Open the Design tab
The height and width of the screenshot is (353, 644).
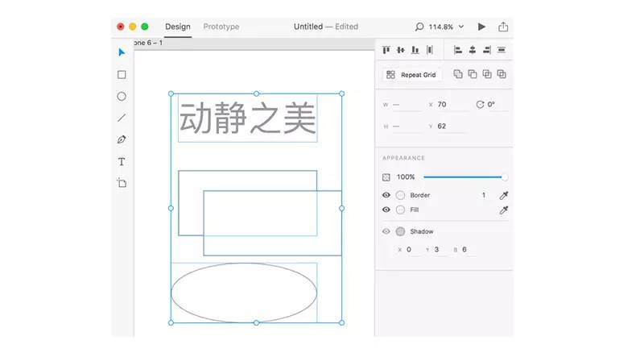[178, 27]
